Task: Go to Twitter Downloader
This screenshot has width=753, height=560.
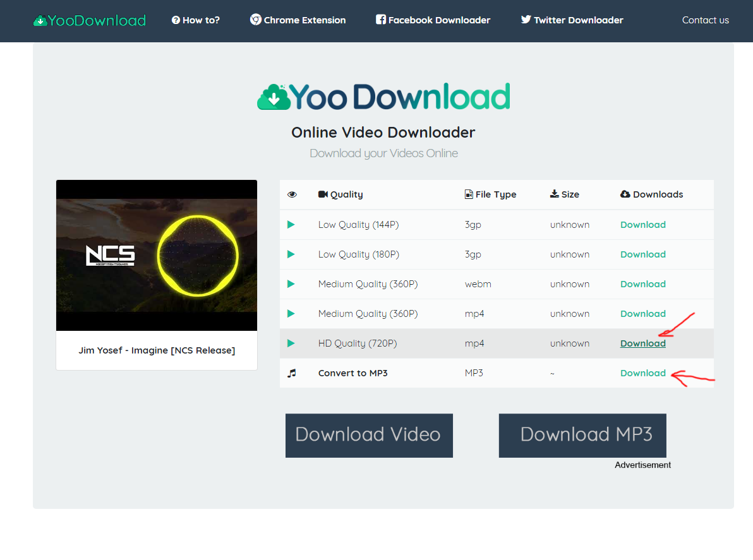Action: click(x=572, y=20)
